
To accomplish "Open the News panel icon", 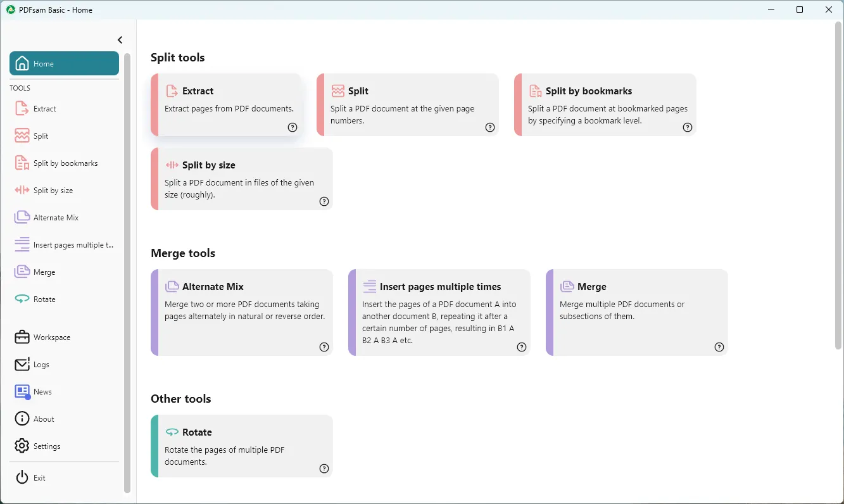I will (22, 392).
